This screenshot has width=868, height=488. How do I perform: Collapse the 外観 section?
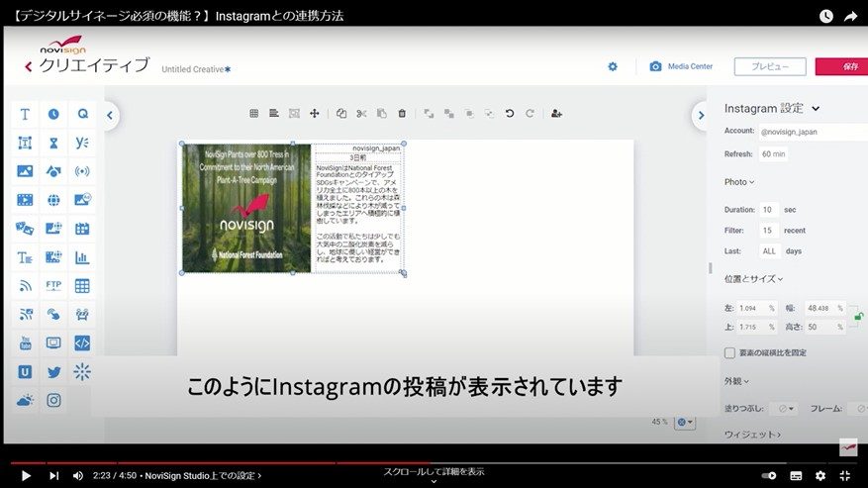[736, 381]
